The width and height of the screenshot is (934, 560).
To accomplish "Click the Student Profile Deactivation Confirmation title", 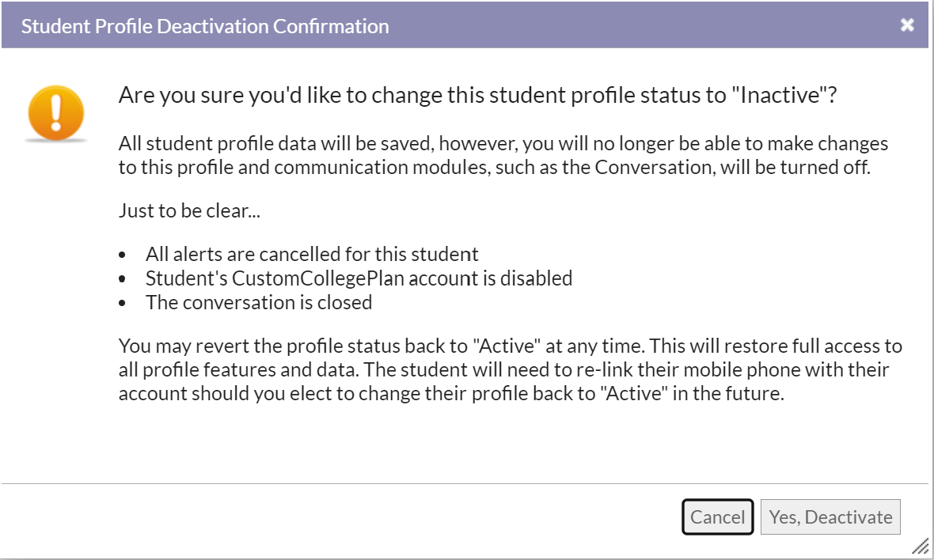I will click(x=205, y=26).
